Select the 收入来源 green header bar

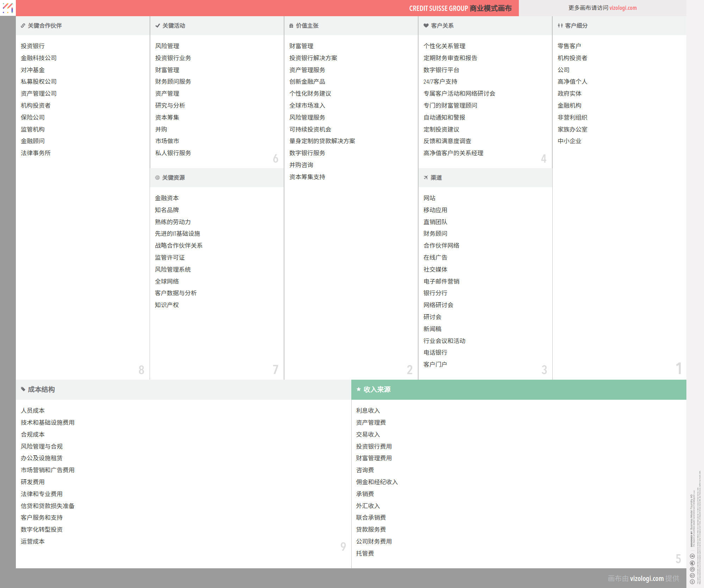pos(518,390)
